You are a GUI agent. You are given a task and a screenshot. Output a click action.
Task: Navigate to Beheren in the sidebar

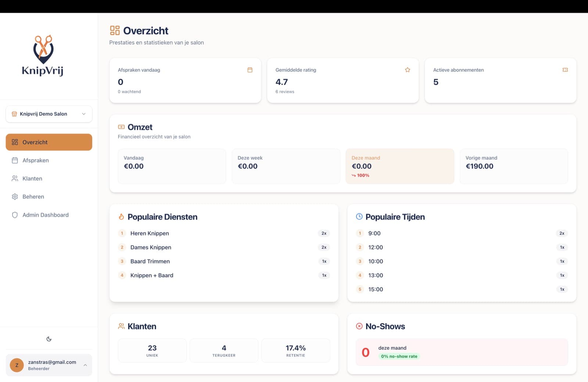click(49, 197)
